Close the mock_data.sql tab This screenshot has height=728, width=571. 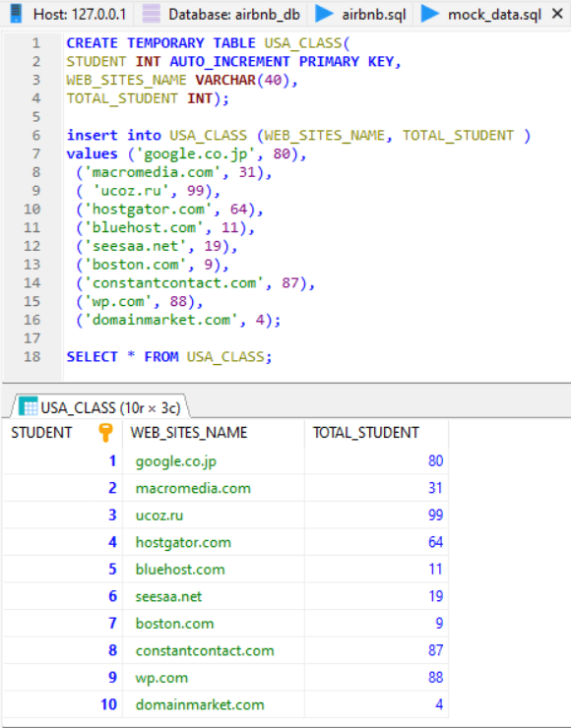coord(557,14)
